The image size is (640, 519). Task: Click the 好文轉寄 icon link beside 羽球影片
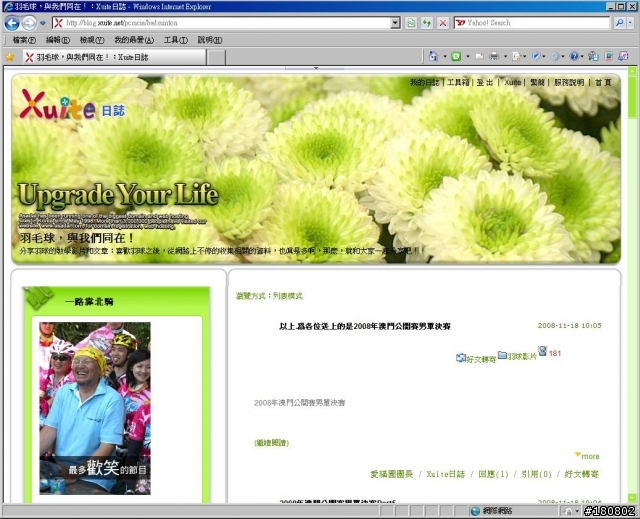click(x=476, y=358)
